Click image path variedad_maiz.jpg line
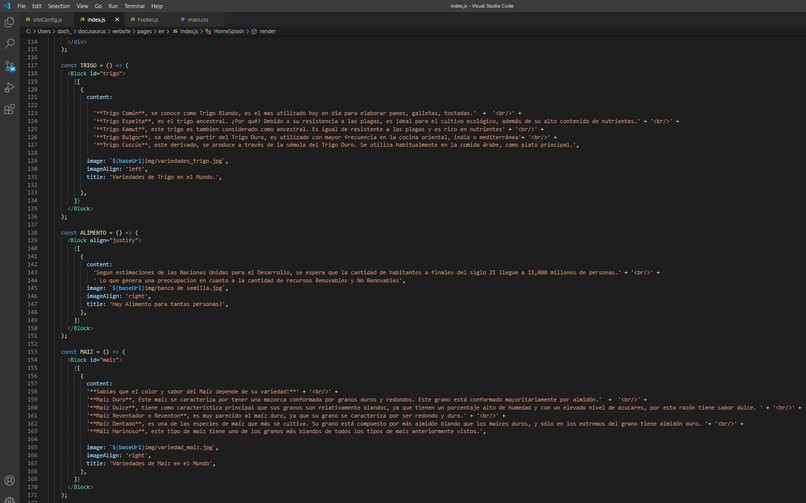 coord(153,448)
